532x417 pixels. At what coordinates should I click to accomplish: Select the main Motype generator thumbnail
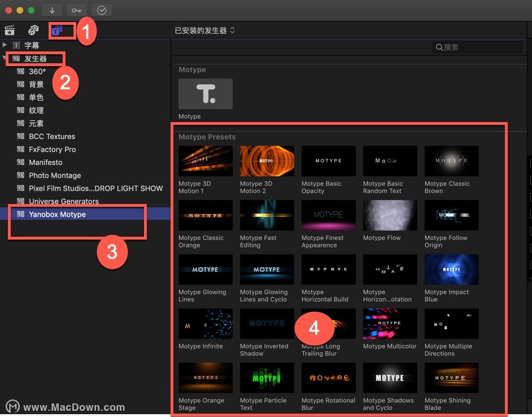tap(206, 94)
